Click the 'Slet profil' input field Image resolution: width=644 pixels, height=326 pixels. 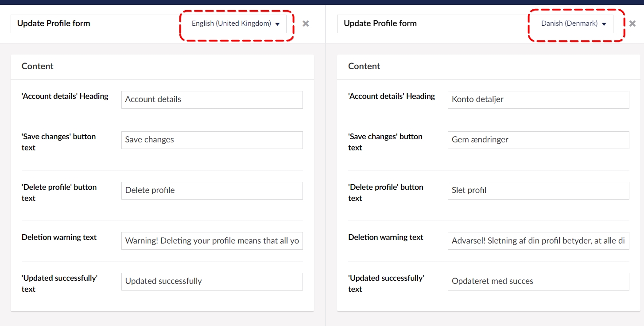click(x=539, y=190)
